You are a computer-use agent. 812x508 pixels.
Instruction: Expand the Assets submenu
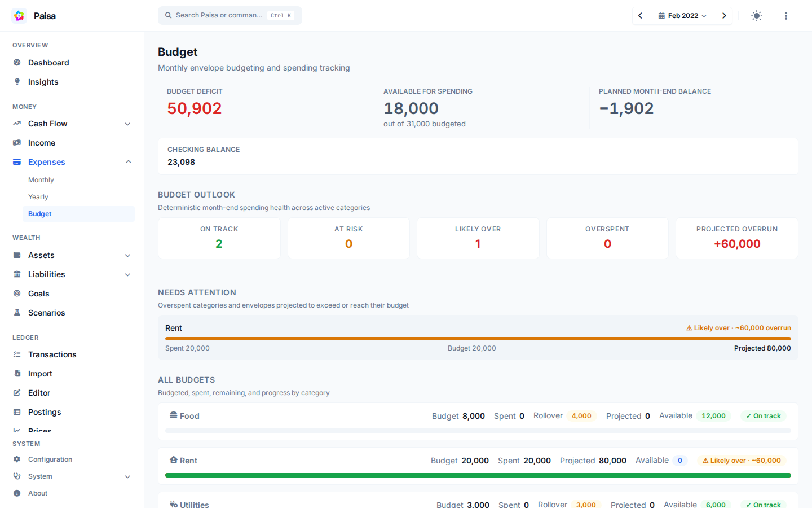(x=127, y=256)
